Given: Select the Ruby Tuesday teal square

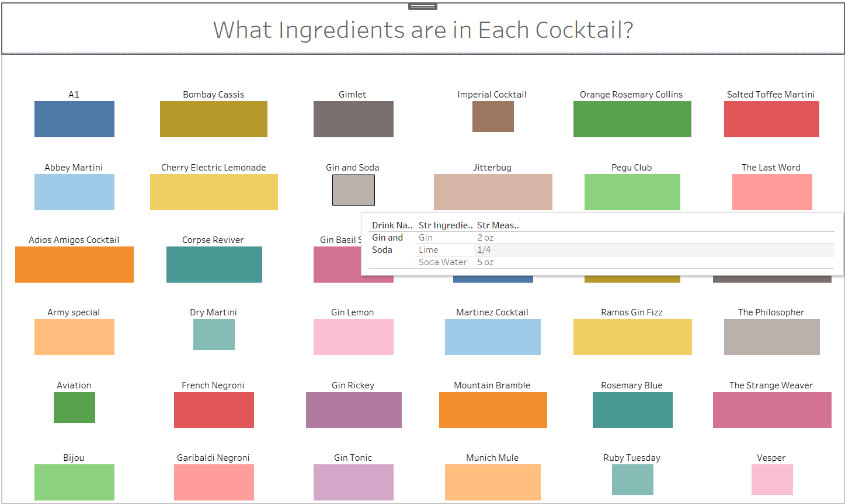Looking at the screenshot, I should tap(632, 479).
